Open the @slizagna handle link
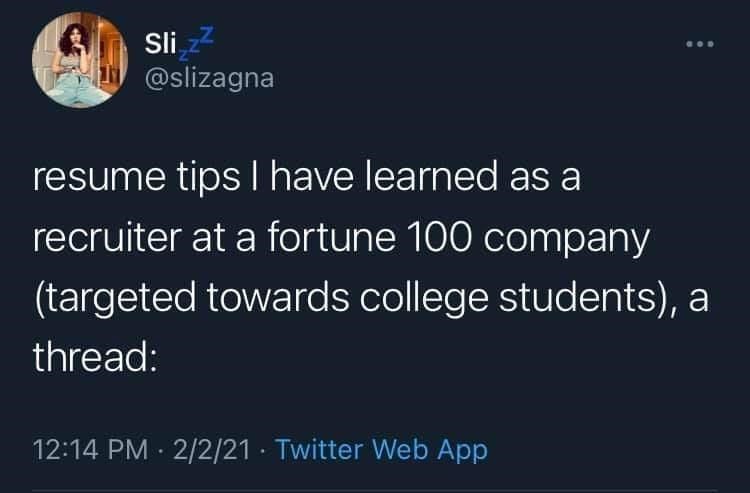 coord(208,76)
